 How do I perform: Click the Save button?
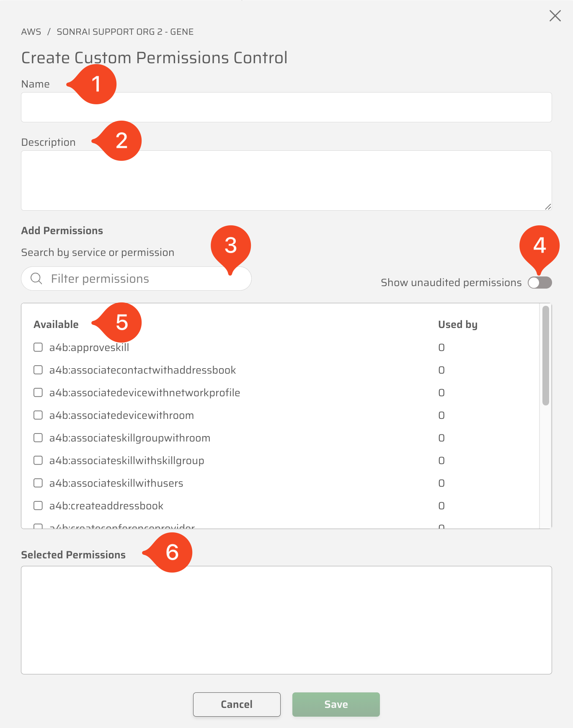(x=336, y=705)
